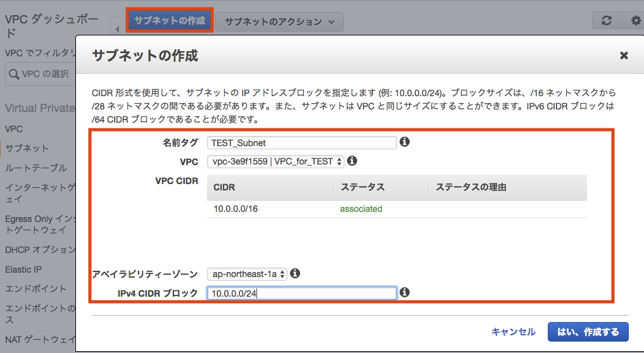
Task: Collapse sidebar with the left arrow
Action: point(117,29)
